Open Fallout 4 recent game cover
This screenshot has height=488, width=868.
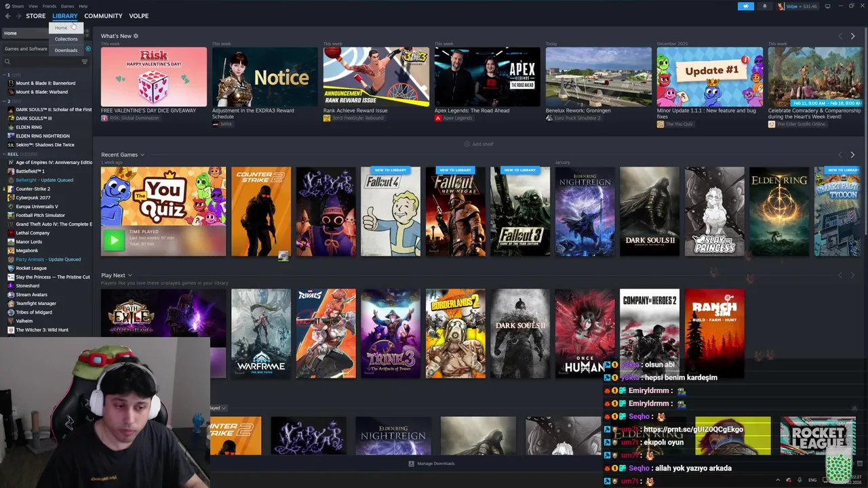click(x=391, y=211)
